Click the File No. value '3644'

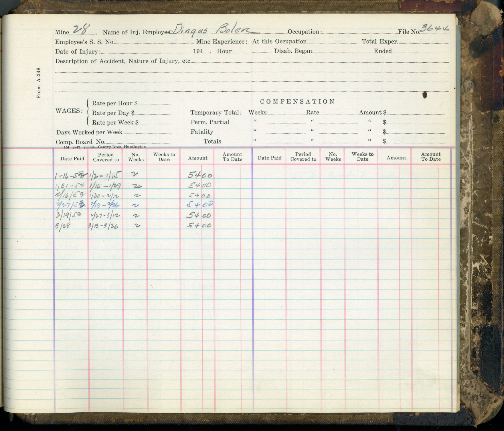coord(435,29)
